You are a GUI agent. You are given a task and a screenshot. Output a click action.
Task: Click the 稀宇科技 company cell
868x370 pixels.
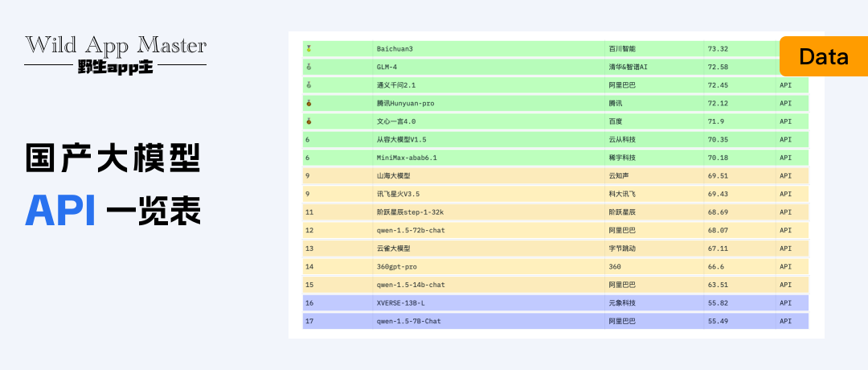(x=622, y=158)
